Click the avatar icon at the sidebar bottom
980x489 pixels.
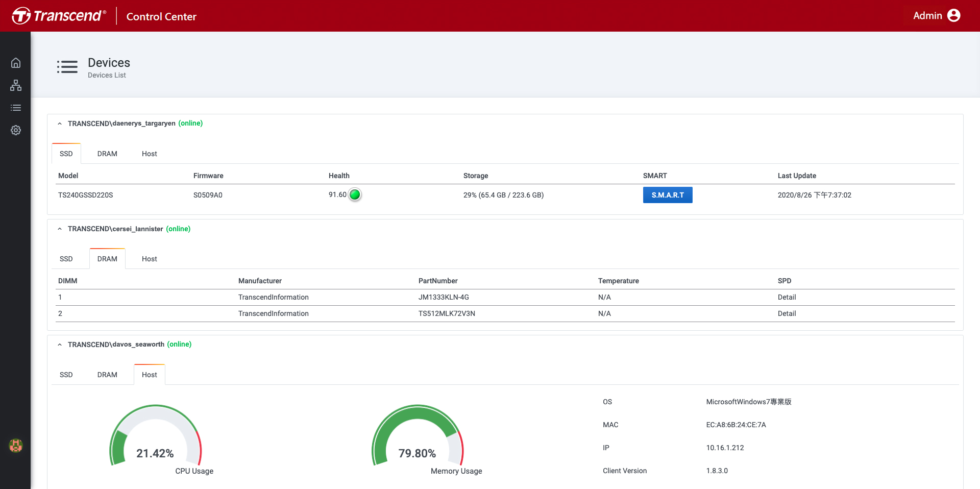16,446
